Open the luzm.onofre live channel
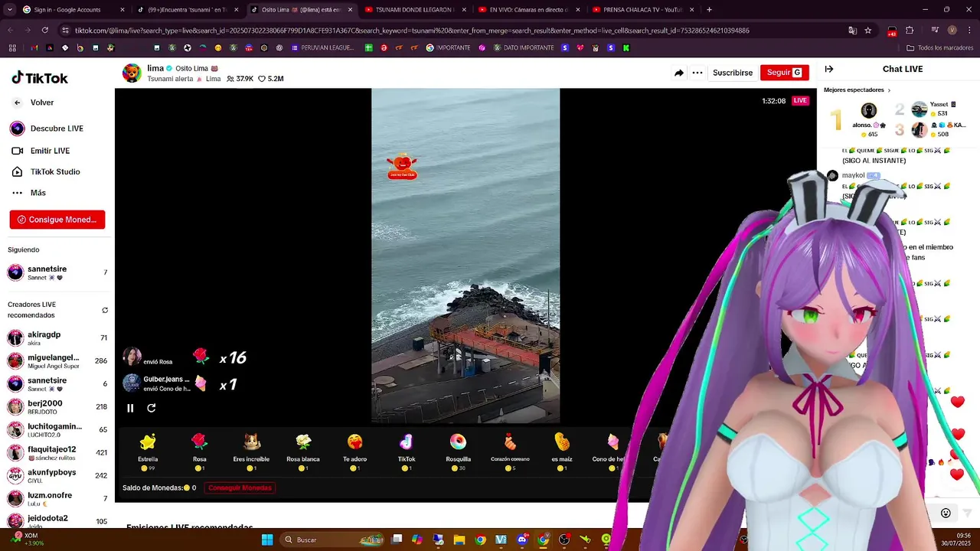Image resolution: width=980 pixels, height=551 pixels. 57,499
